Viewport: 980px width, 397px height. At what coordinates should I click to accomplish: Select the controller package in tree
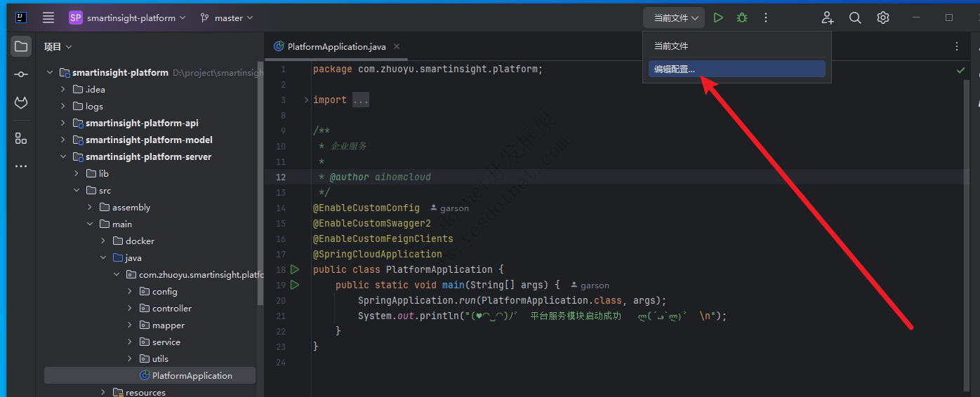pyautogui.click(x=171, y=308)
